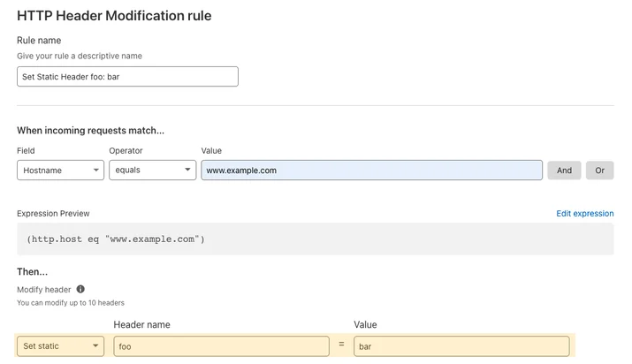Click the Expression Preview label
The width and height of the screenshot is (632, 364).
pyautogui.click(x=53, y=214)
